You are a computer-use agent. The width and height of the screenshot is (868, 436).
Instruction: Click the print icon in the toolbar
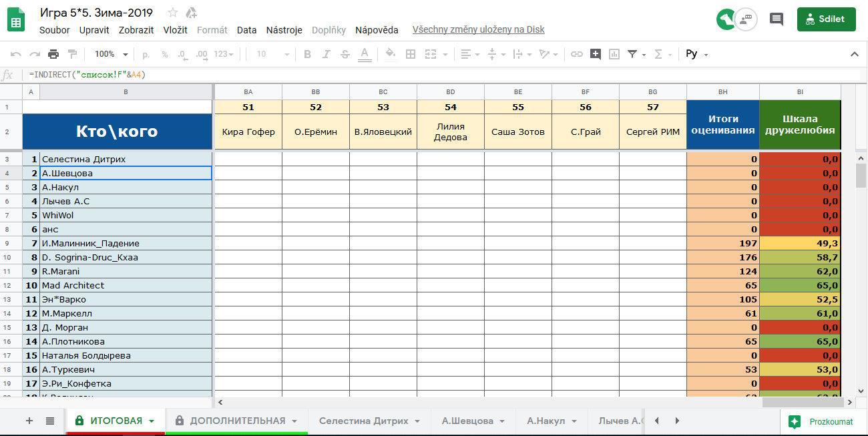click(x=53, y=54)
